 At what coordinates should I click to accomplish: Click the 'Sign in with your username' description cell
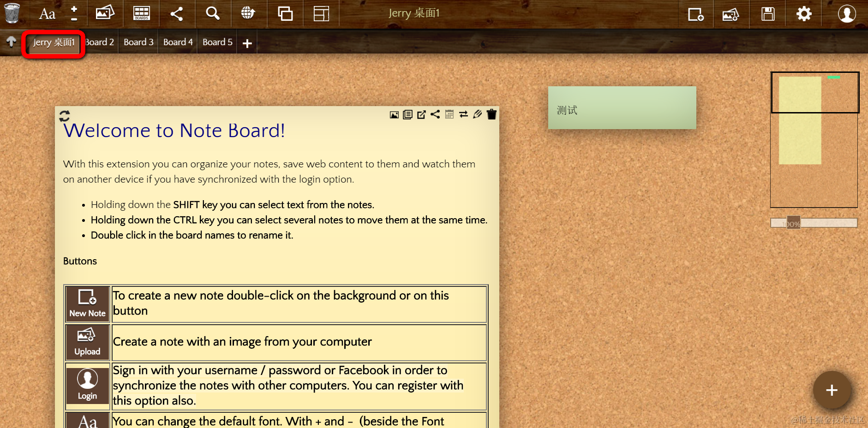[x=299, y=386]
